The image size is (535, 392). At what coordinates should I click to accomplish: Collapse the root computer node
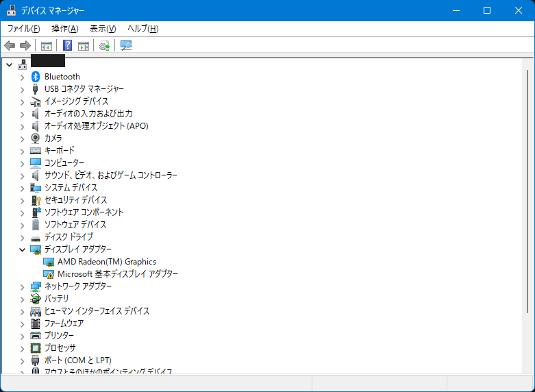[x=9, y=64]
